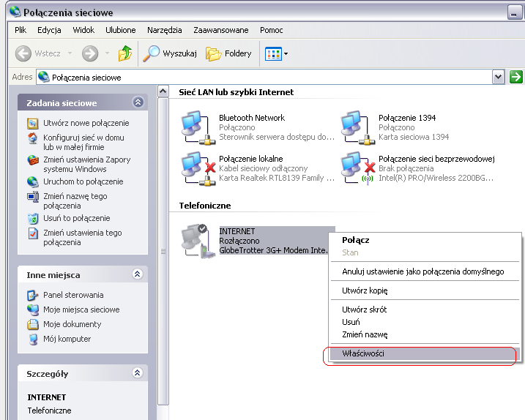
Task: Open the Widok menu
Action: [83, 30]
